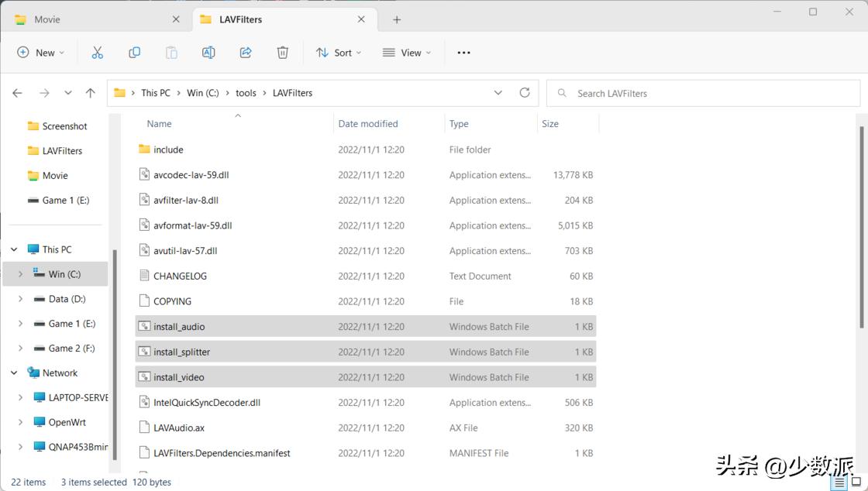868x491 pixels.
Task: Refresh the current folder view
Action: click(525, 93)
